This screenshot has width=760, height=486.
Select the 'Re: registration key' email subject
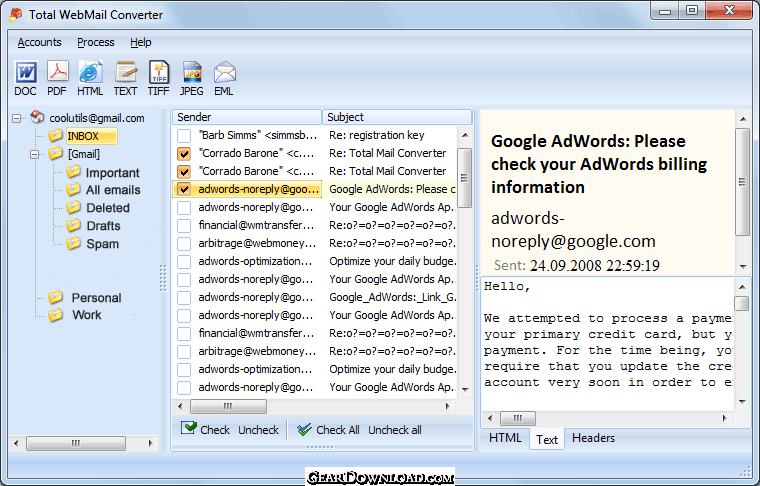(377, 135)
